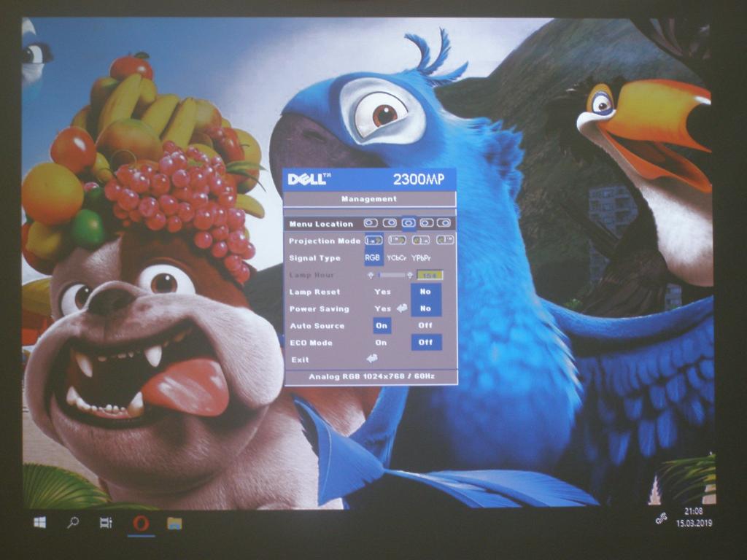Select the Power Saving row label
Viewport: 747px width, 560px height.
click(x=320, y=308)
